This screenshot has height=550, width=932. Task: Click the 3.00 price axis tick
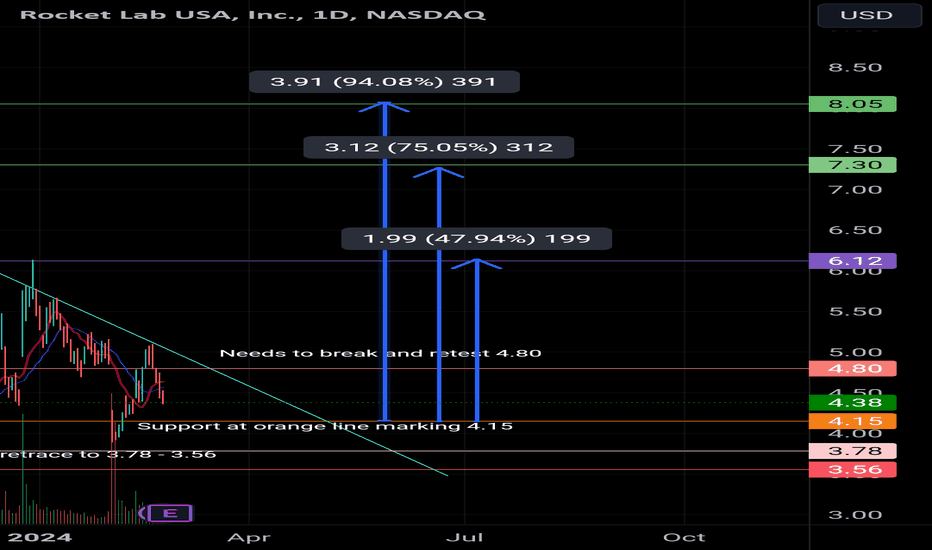point(855,515)
